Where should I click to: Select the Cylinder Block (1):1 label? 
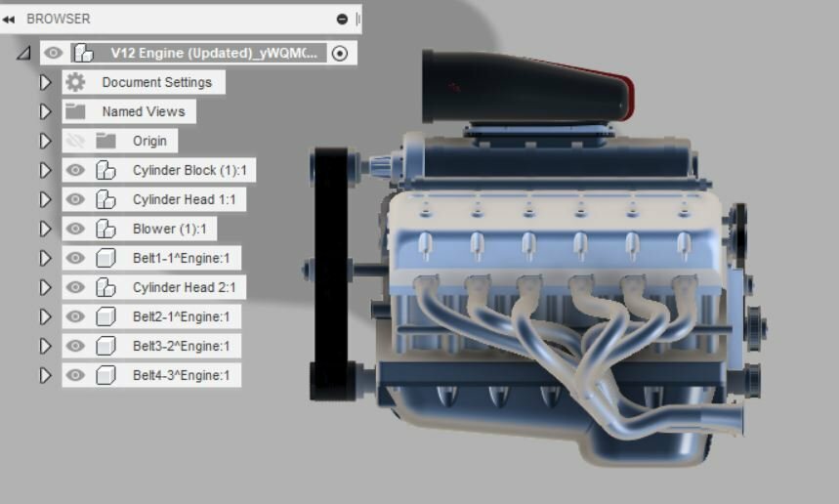coord(189,171)
